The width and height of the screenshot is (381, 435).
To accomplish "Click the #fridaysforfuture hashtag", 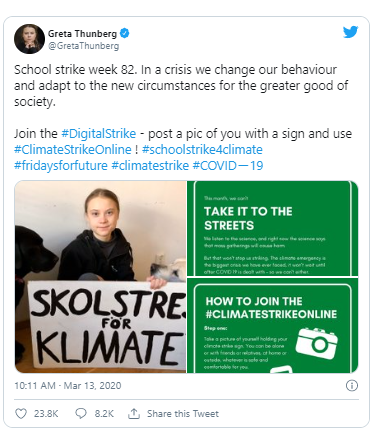I will point(61,165).
